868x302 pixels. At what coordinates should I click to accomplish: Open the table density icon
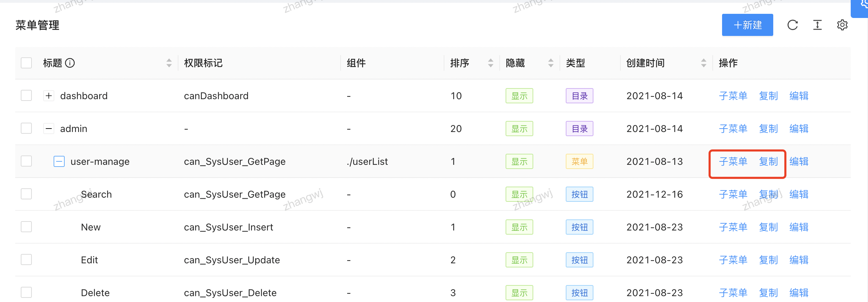[818, 25]
